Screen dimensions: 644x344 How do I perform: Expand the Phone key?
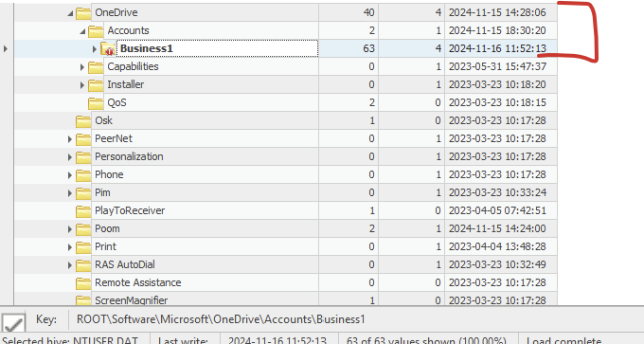pyautogui.click(x=70, y=175)
